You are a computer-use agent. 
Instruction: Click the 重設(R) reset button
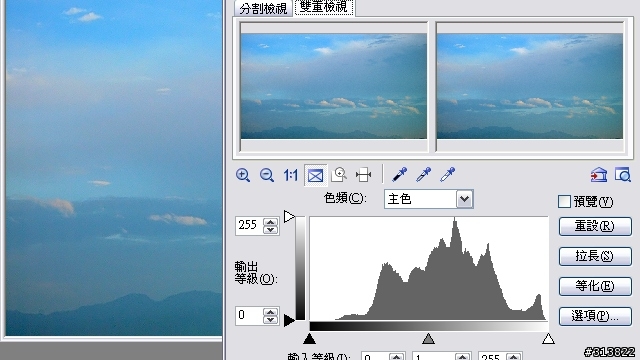point(595,226)
